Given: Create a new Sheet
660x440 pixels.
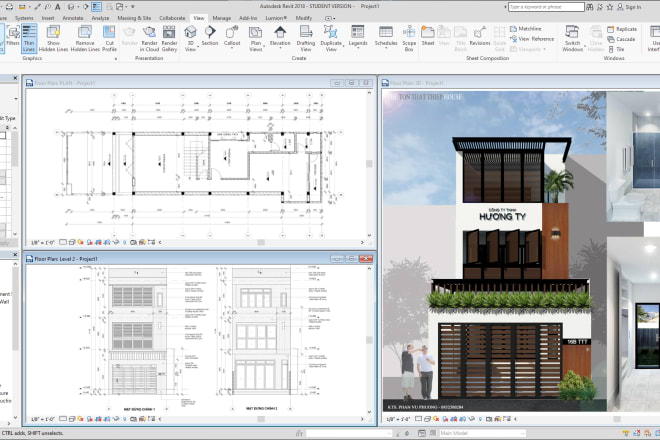Looking at the screenshot, I should 428,35.
